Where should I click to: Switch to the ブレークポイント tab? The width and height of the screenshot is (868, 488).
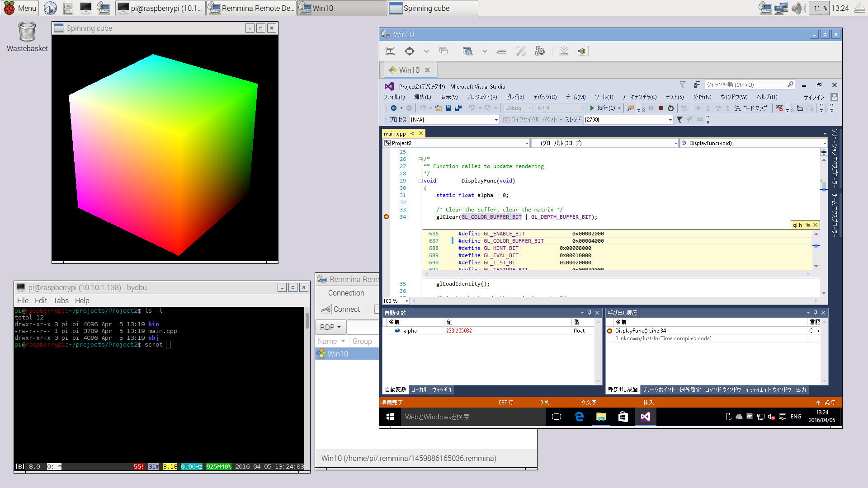point(658,390)
